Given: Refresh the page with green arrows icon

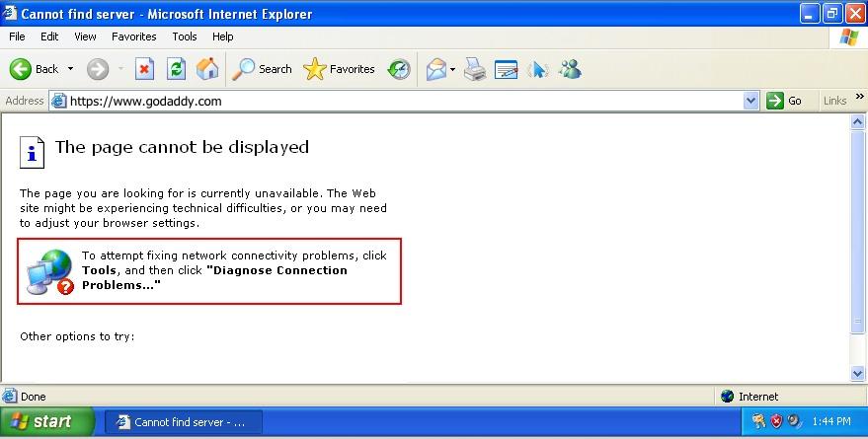Looking at the screenshot, I should click(x=176, y=69).
